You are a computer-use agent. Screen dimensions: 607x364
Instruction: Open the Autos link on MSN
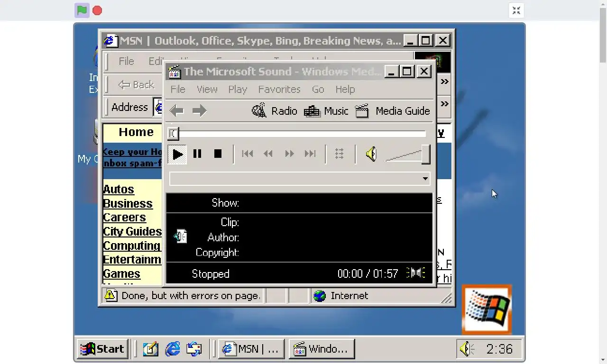click(x=119, y=190)
